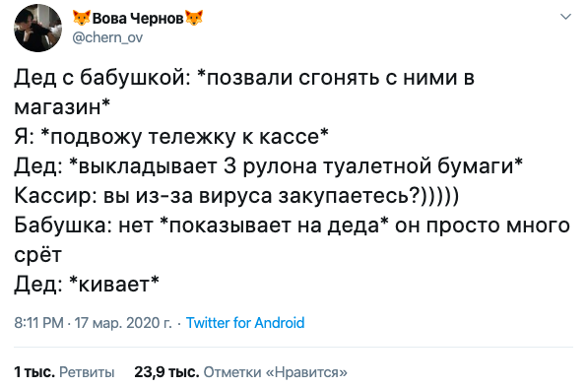Open the @chern_ov handle link
Image resolution: width=588 pixels, height=387 pixels.
107,37
